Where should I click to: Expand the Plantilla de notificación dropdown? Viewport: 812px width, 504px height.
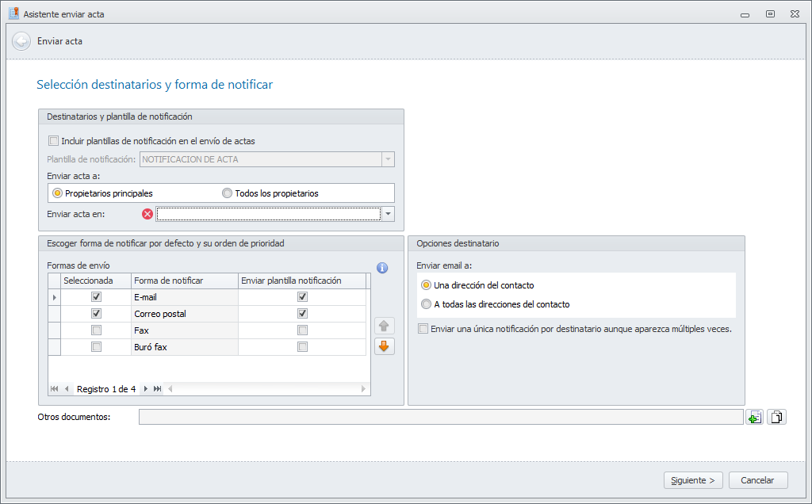(388, 159)
